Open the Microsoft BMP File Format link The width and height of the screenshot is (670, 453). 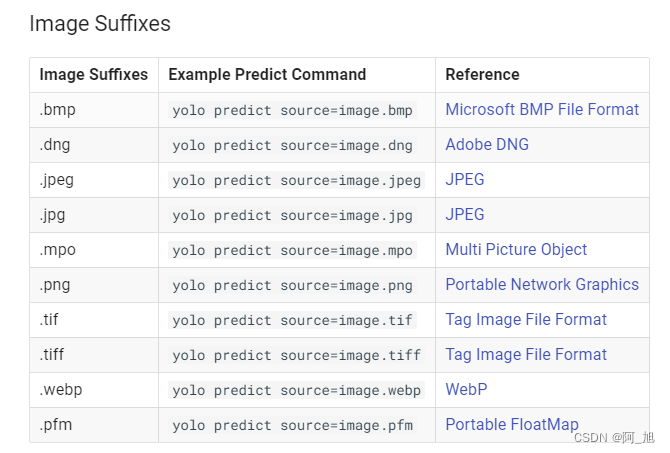coord(542,110)
